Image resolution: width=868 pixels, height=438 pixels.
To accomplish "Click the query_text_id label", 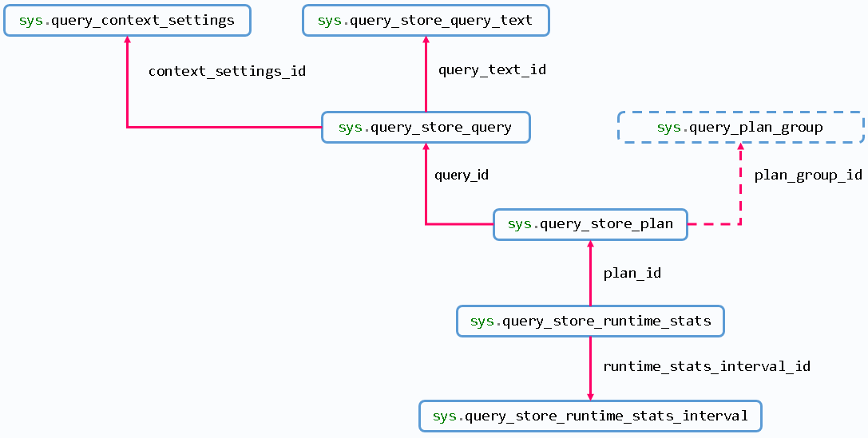I will (492, 69).
